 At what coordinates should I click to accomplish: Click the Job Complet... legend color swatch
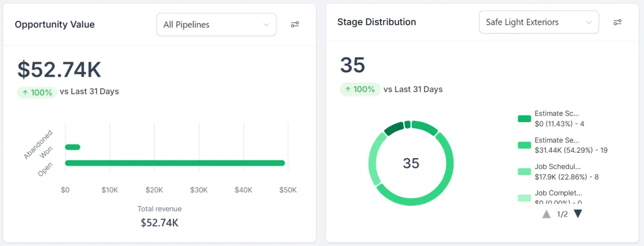click(x=524, y=198)
